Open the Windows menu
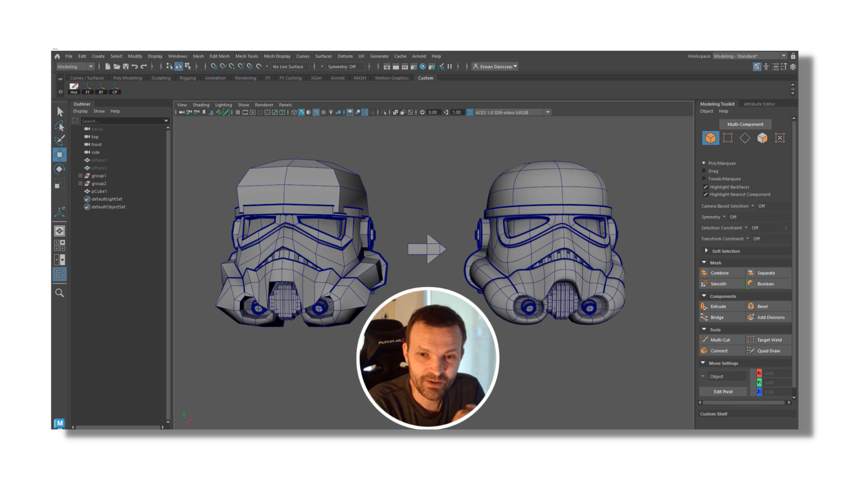The image size is (868, 488). point(177,56)
